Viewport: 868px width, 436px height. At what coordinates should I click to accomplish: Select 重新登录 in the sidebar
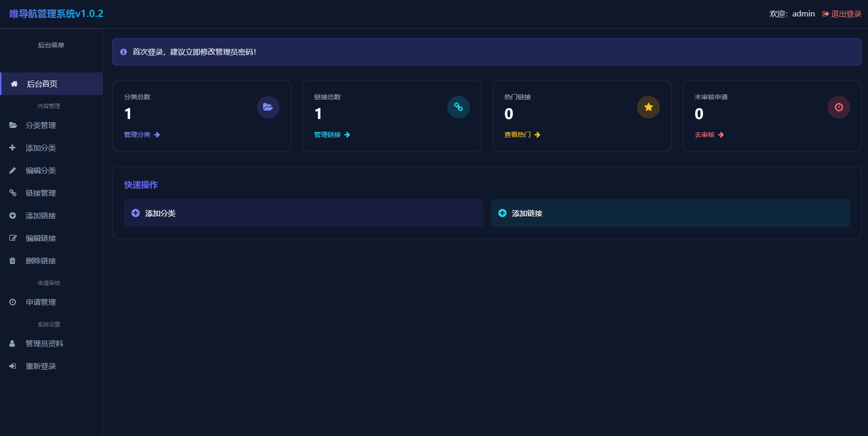[x=40, y=366]
